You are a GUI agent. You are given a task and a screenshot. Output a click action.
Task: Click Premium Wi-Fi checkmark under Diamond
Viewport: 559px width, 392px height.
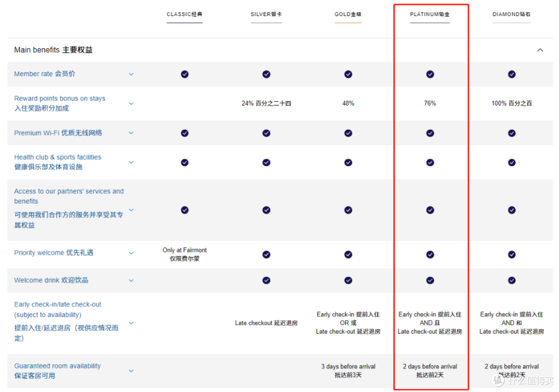pyautogui.click(x=512, y=133)
